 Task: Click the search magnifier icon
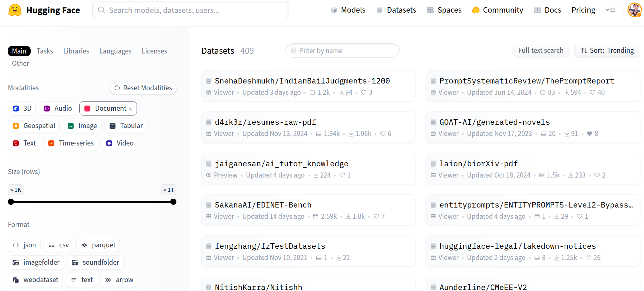[101, 10]
